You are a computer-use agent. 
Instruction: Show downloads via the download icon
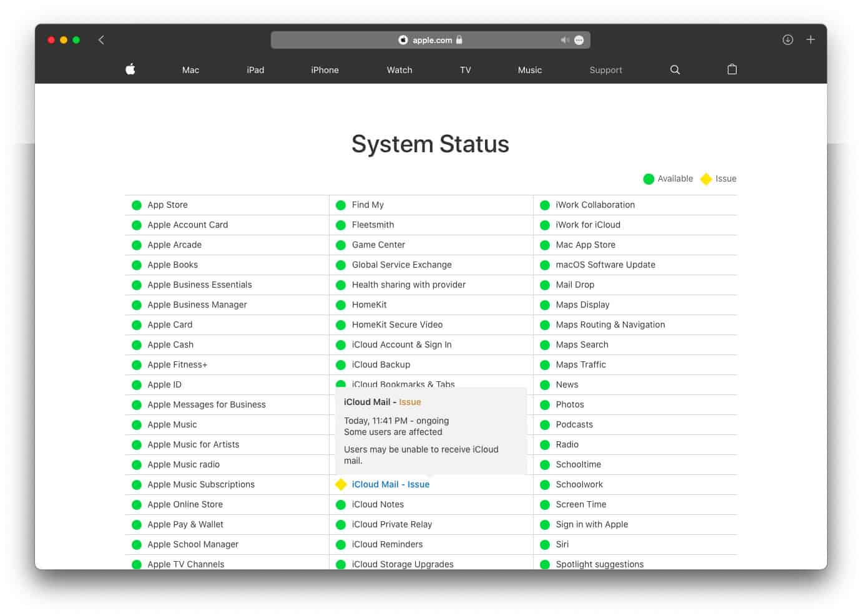(788, 40)
